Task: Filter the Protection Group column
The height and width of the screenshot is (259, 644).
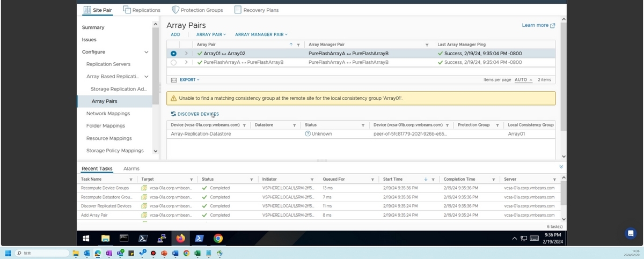Action: (x=496, y=125)
